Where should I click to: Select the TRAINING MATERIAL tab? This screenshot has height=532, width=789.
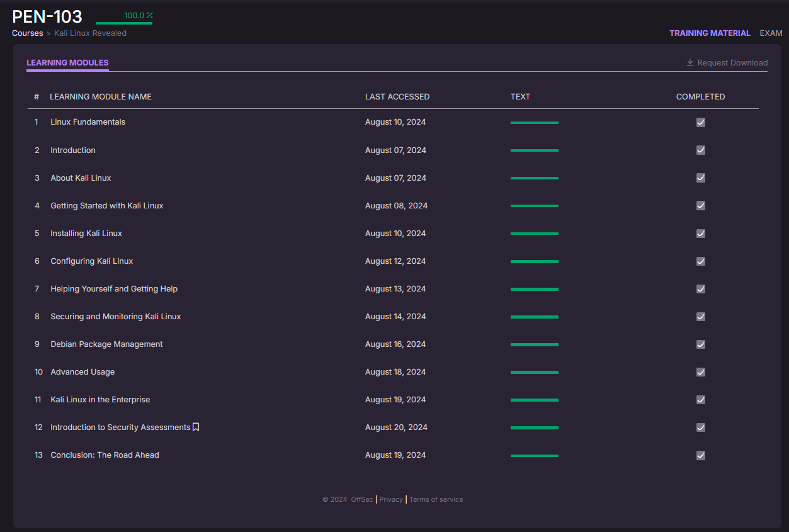pyautogui.click(x=710, y=33)
